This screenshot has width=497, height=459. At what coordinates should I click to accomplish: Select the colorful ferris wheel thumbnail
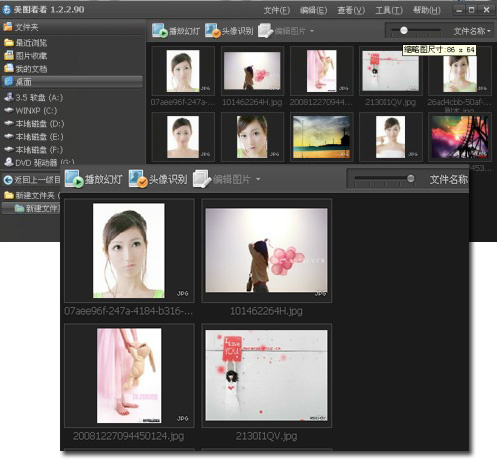point(460,137)
